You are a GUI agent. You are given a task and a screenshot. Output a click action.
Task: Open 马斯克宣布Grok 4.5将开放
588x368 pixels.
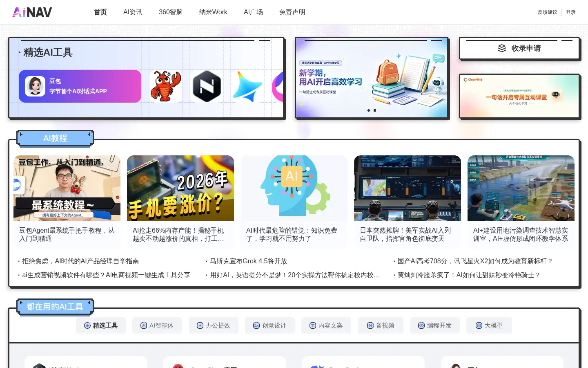(248, 261)
